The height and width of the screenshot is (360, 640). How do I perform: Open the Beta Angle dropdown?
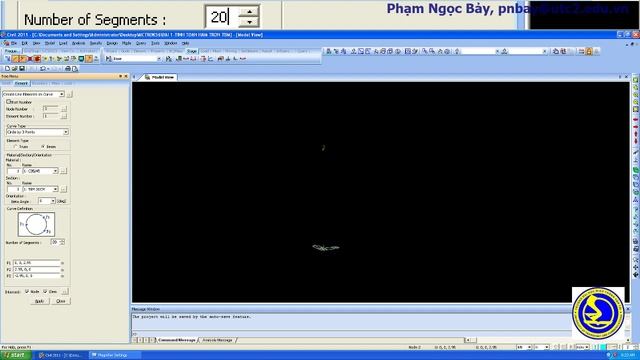(x=53, y=201)
